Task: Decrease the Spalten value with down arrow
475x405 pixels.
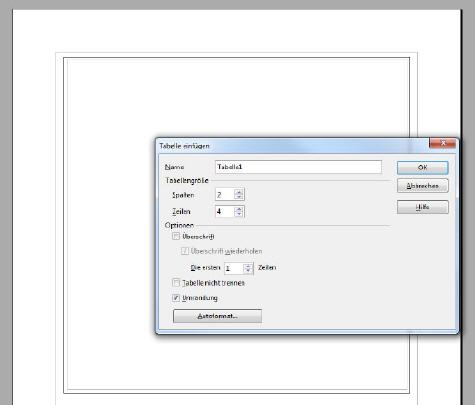Action: 239,197
